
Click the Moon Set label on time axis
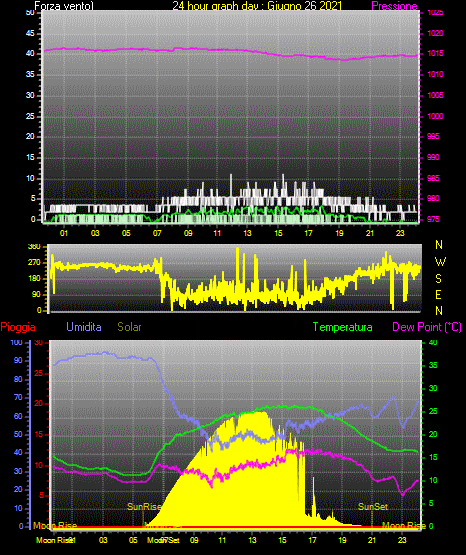(x=163, y=540)
